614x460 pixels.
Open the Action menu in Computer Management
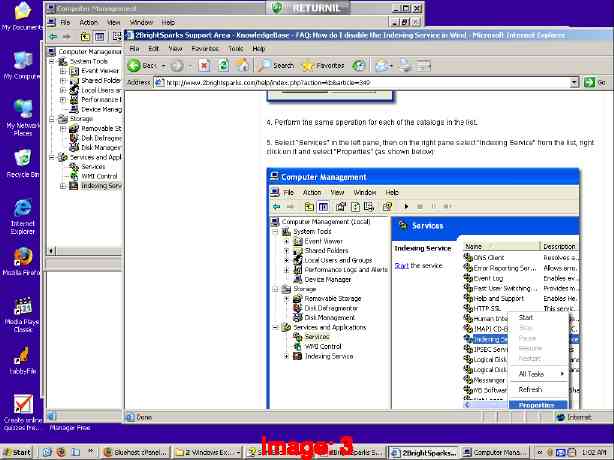pyautogui.click(x=88, y=22)
